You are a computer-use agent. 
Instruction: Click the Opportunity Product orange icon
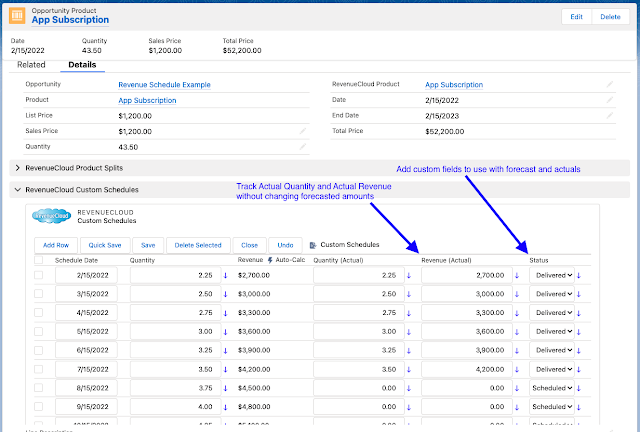click(x=17, y=16)
